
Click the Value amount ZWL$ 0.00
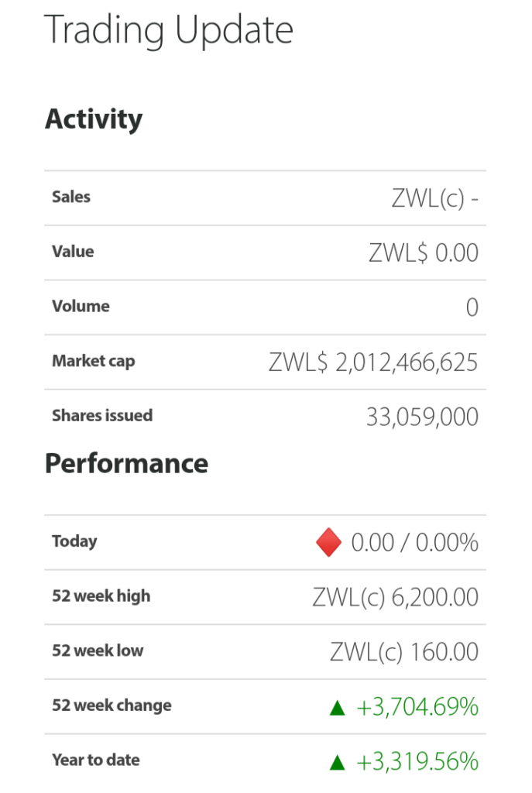[424, 252]
